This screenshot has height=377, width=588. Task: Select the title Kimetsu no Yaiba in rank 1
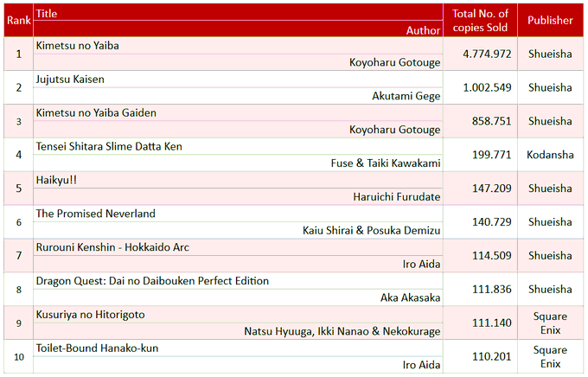click(77, 46)
